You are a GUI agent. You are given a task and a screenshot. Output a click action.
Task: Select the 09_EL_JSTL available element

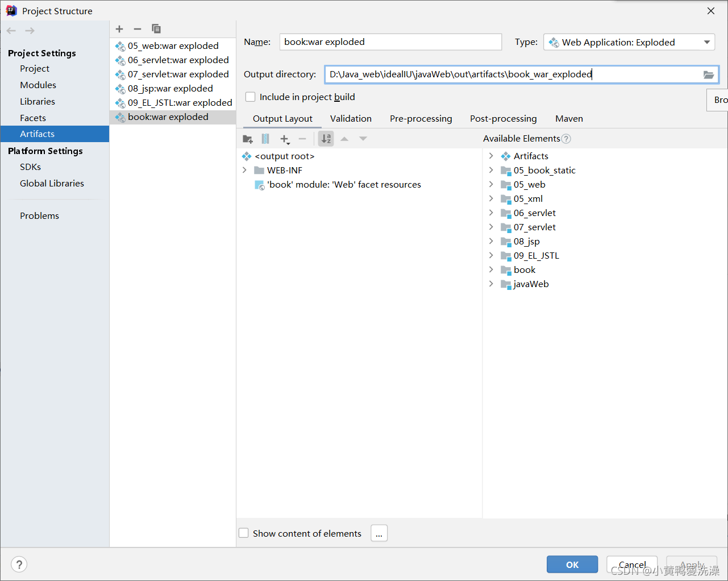tap(536, 256)
